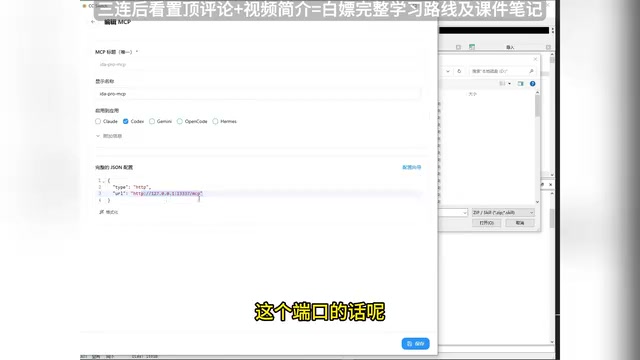Enable the Hermes checkbox
640x360 pixels.
215,121
